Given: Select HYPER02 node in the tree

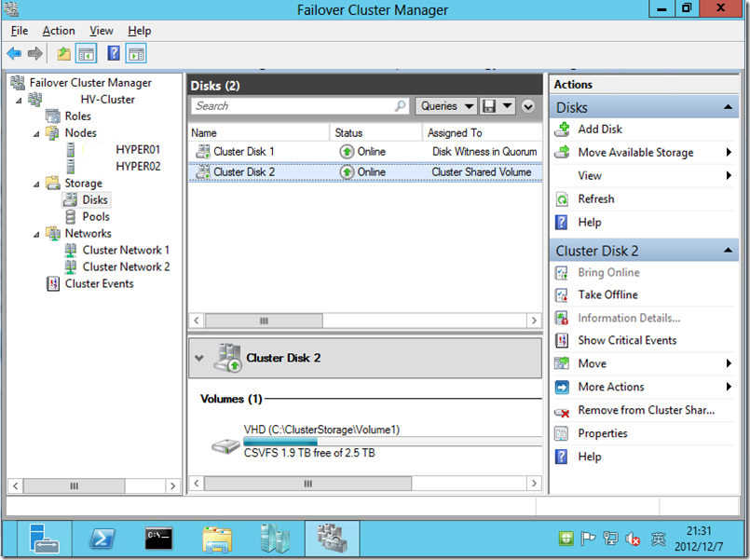Looking at the screenshot, I should (138, 167).
